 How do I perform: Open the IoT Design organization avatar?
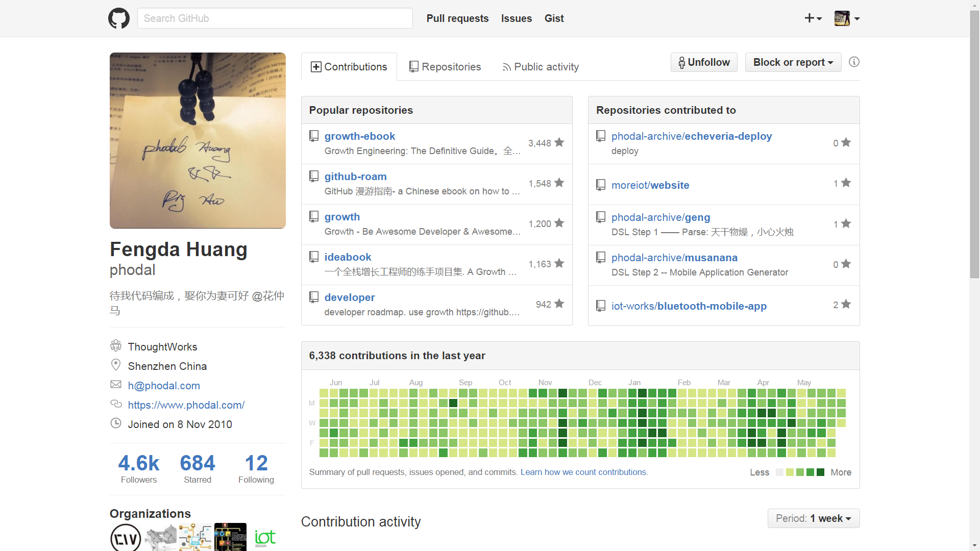(265, 537)
